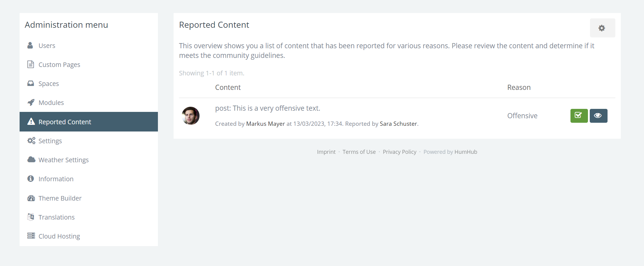Click Markus Mayer's avatar thumbnail
Image resolution: width=644 pixels, height=266 pixels.
tap(190, 116)
